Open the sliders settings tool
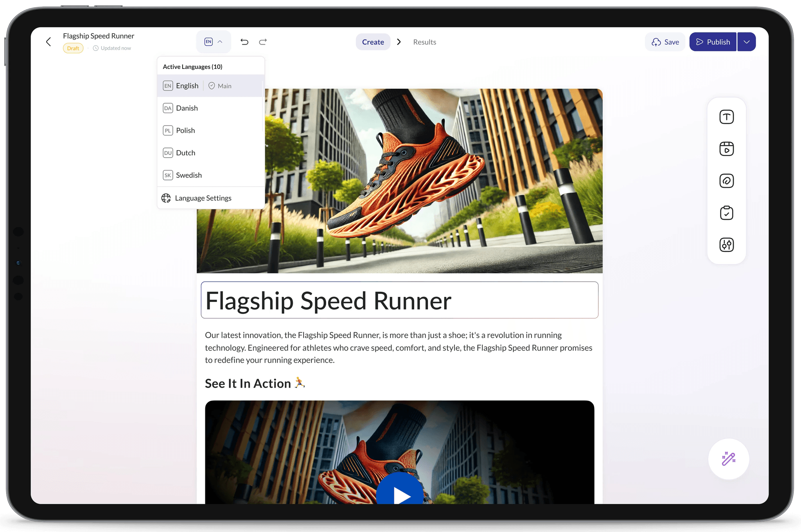The width and height of the screenshot is (801, 532). click(726, 245)
